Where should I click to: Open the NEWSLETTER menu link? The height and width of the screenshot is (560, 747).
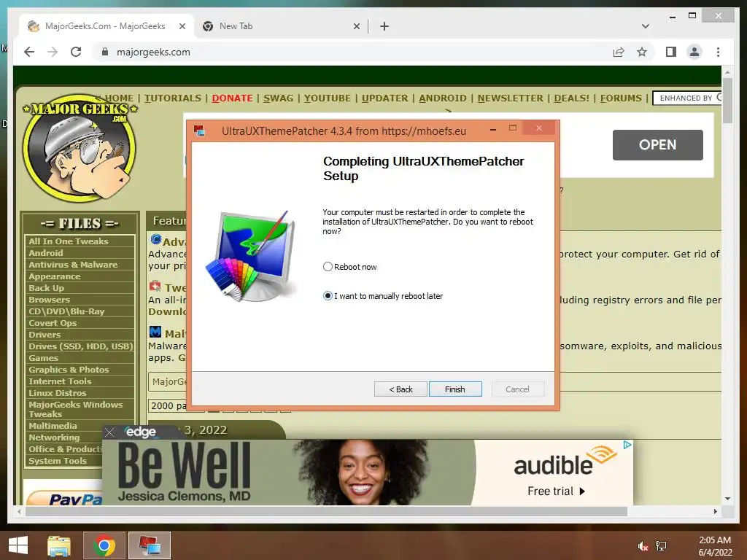pos(510,98)
